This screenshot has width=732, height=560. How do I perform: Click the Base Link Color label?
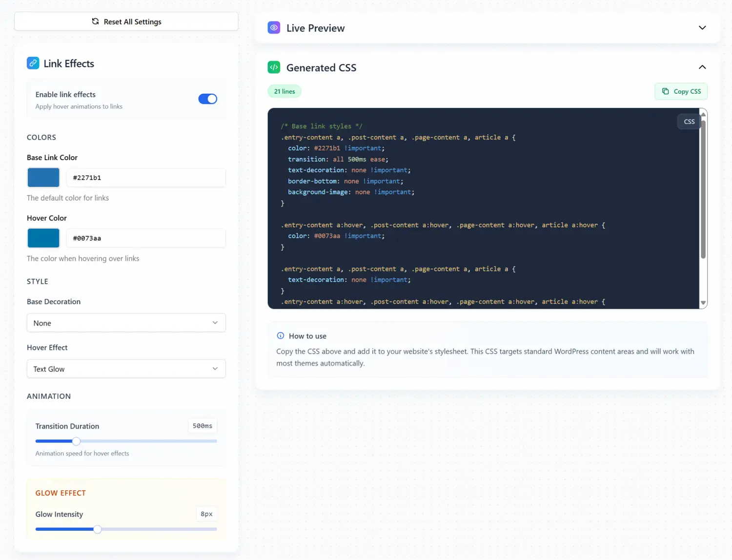click(x=52, y=158)
